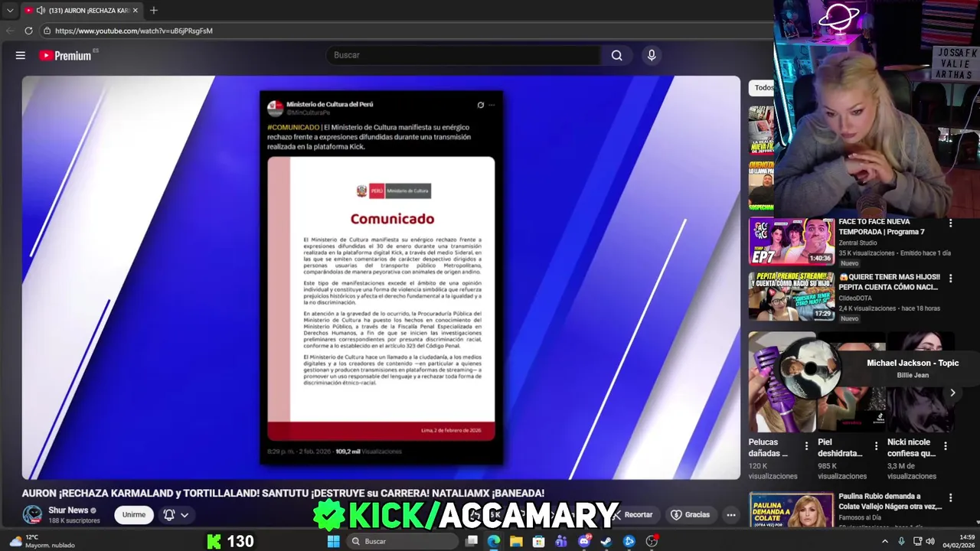
Task: Open Microsoft Edge from taskbar
Action: pos(494,541)
